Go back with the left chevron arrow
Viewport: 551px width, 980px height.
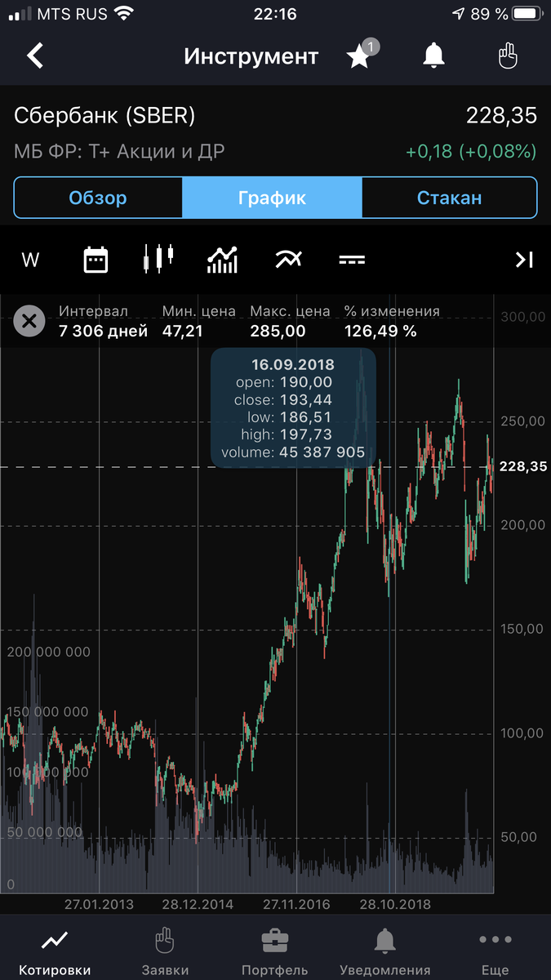click(34, 56)
